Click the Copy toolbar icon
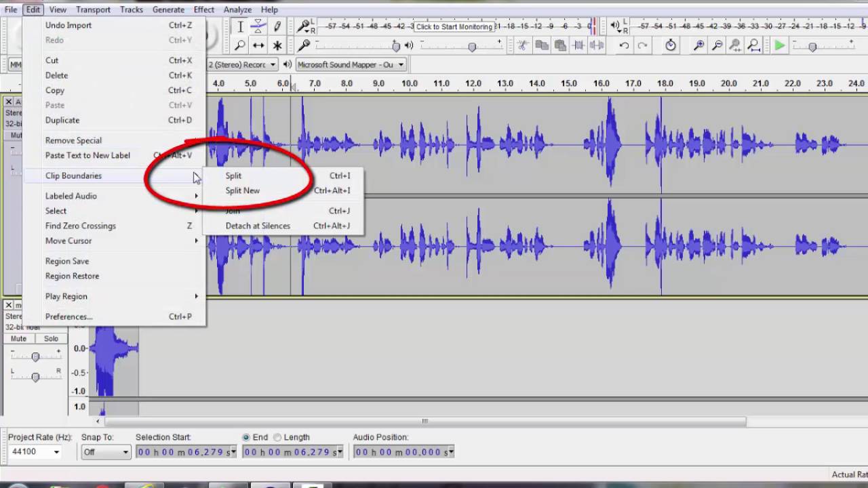 click(541, 45)
